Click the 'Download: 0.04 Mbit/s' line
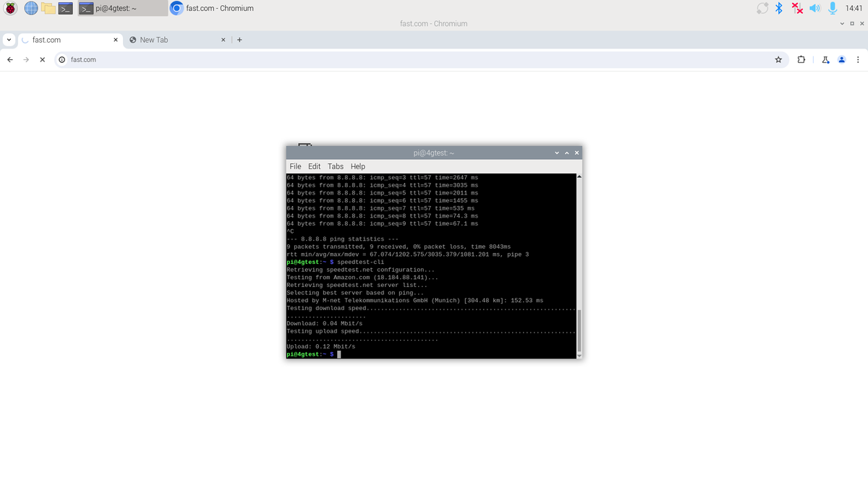 325,323
